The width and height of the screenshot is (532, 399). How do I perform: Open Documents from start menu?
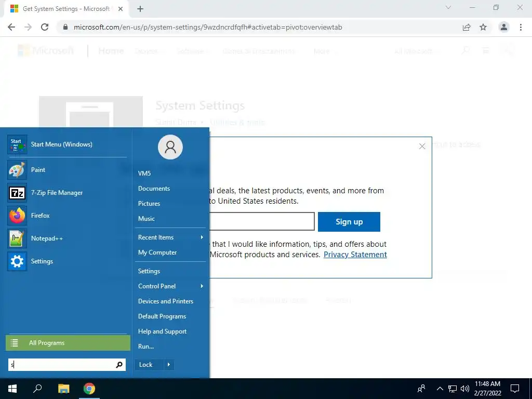tap(154, 188)
